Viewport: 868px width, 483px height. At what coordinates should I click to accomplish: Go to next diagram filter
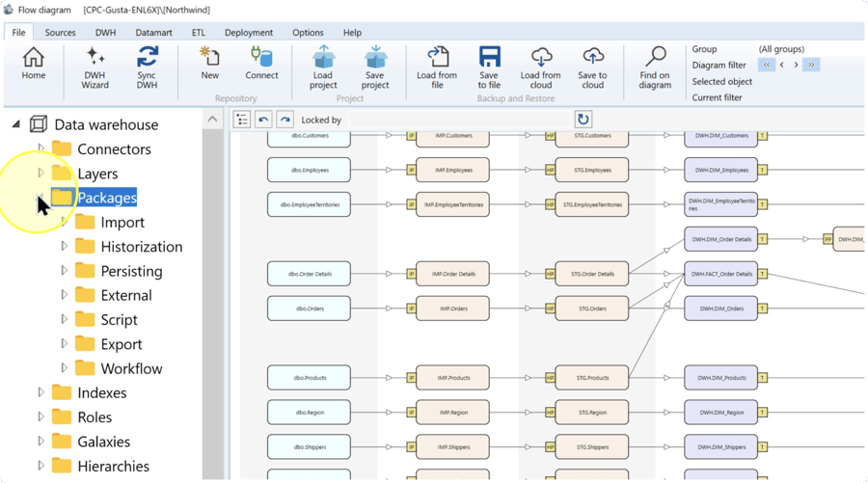(796, 65)
